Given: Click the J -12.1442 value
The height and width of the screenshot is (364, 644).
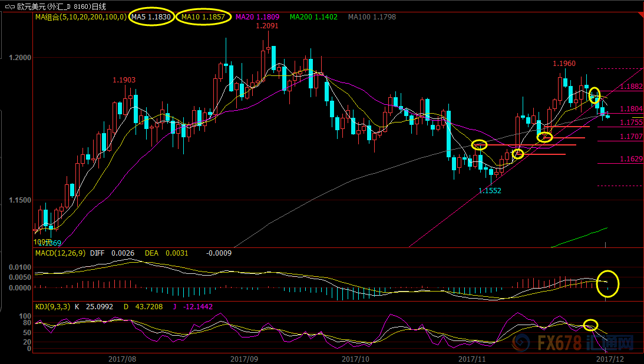Looking at the screenshot, I should (193, 306).
